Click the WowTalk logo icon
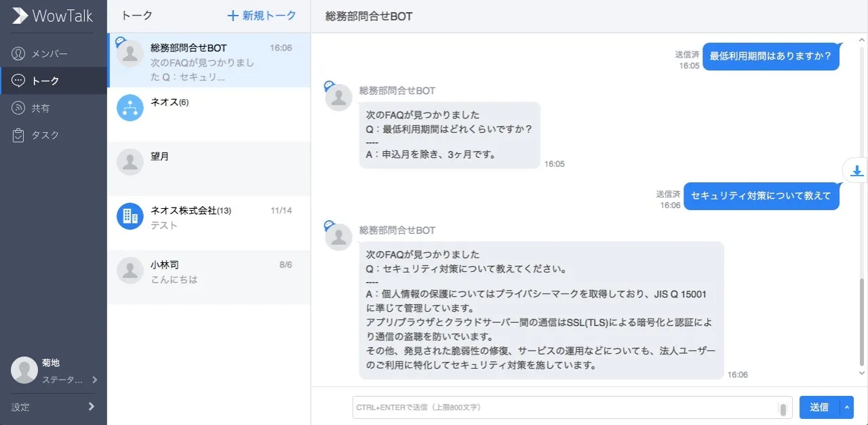868x425 pixels. [x=20, y=16]
